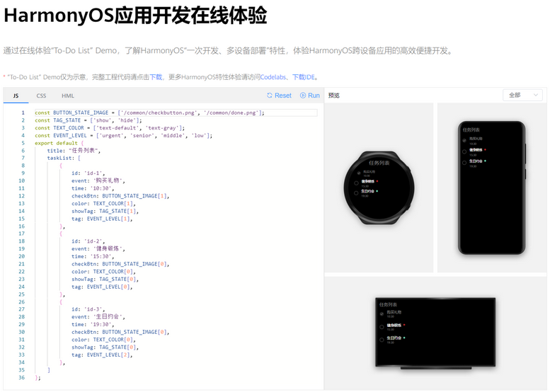Select the TV device preview

435,331
